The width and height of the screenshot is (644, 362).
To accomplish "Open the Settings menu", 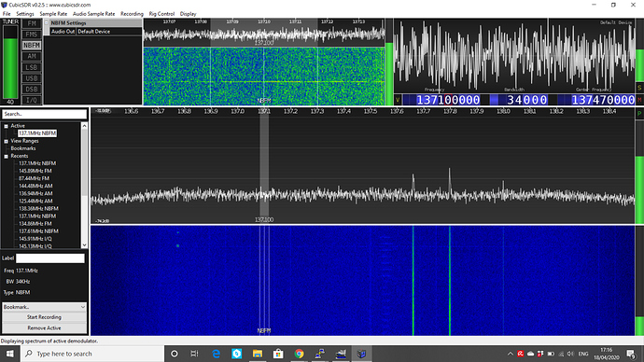I will (x=24, y=14).
